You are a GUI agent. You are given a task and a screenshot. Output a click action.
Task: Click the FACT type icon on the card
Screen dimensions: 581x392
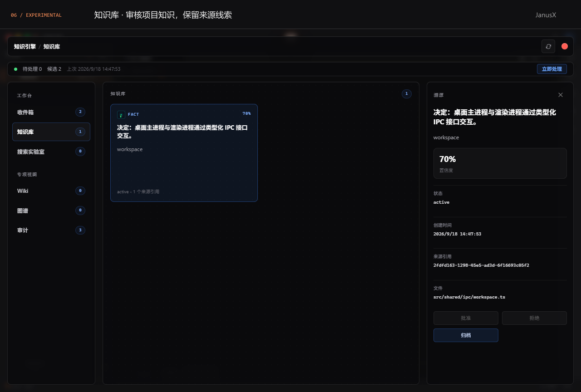pos(121,115)
